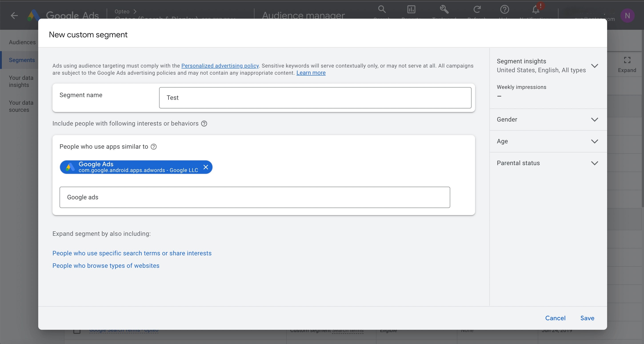Click help icon next to apps similar to
The image size is (644, 344).
(154, 147)
